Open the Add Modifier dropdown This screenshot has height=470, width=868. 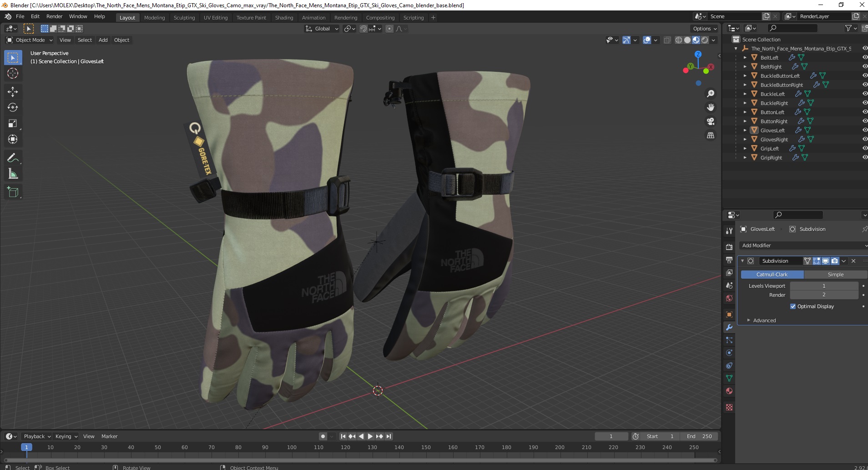[x=804, y=245]
